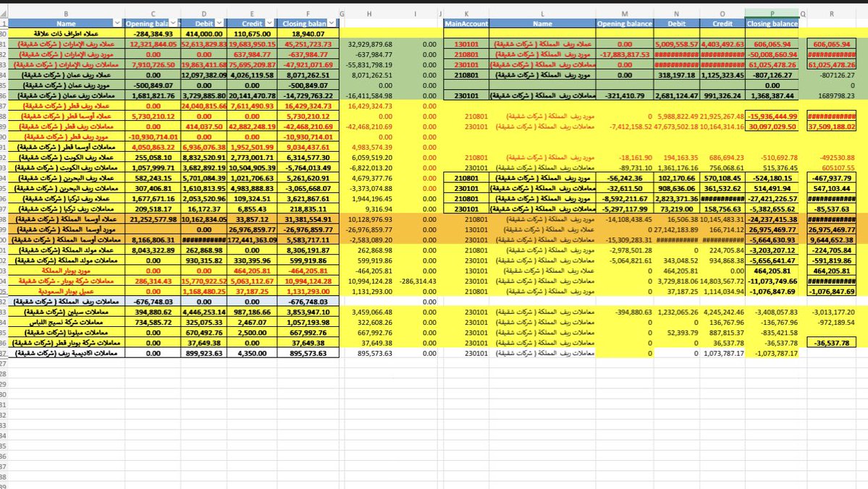Open the Closing balance filter dropdown in column F
Image resolution: width=868 pixels, height=489 pixels.
pos(332,23)
